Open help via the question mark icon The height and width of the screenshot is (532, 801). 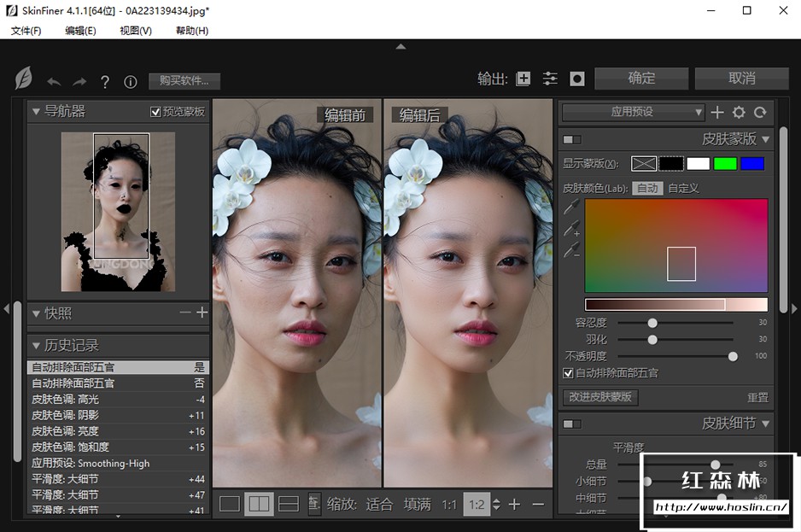tap(105, 82)
